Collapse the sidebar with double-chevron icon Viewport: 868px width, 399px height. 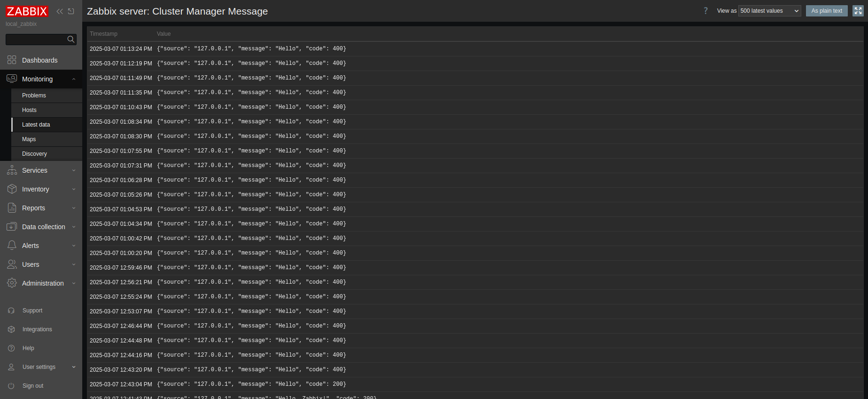pos(60,11)
